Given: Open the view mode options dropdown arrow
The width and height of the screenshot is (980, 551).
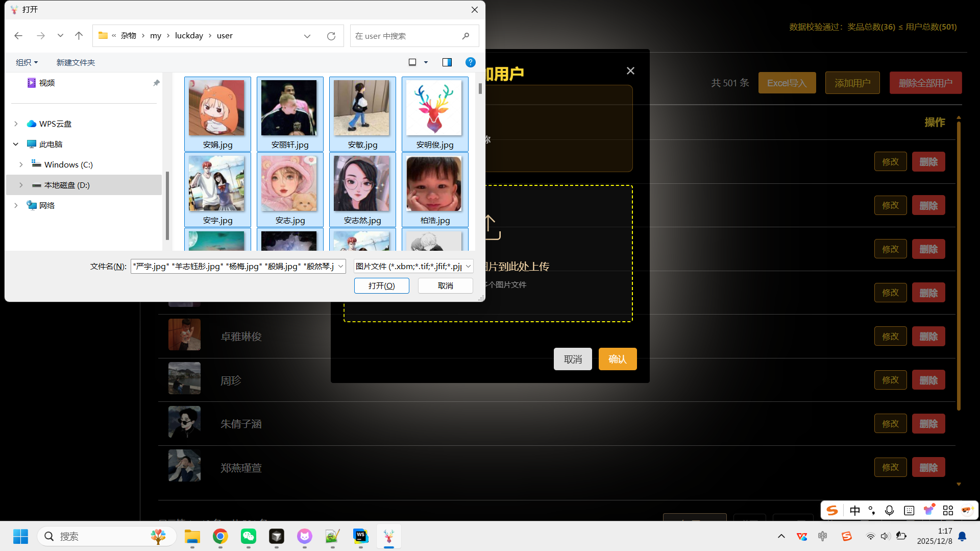Looking at the screenshot, I should pos(426,62).
